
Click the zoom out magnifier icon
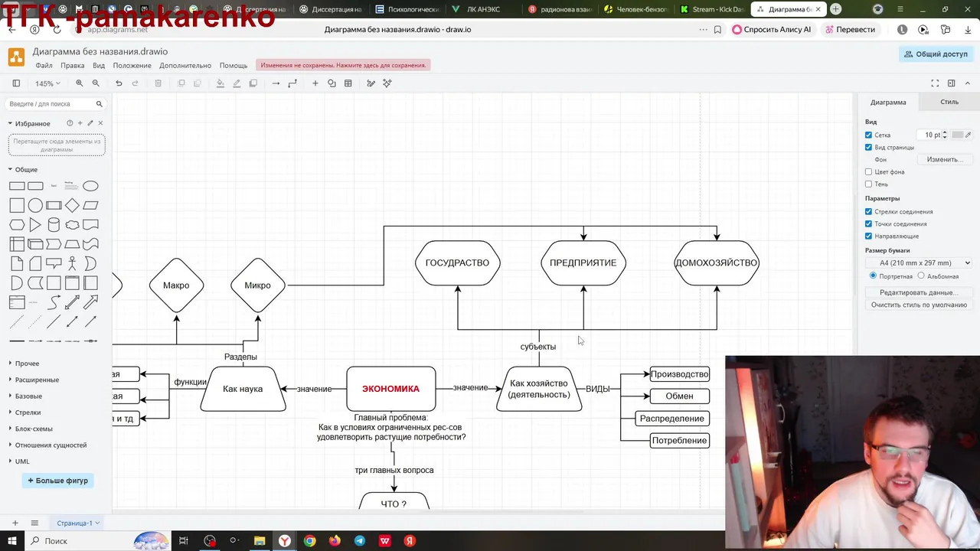pyautogui.click(x=96, y=83)
